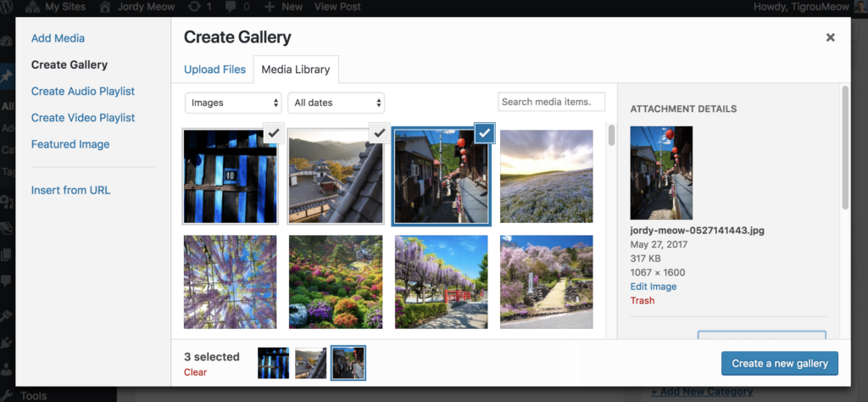The height and width of the screenshot is (402, 868).
Task: Clear the selection using Clear link
Action: 195,372
